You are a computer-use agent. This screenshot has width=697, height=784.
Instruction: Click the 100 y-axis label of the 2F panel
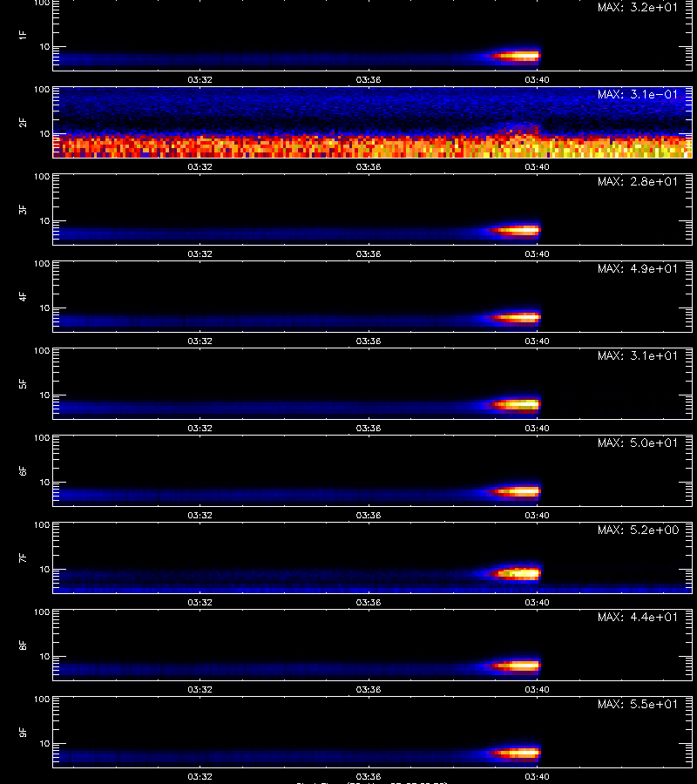coord(42,90)
